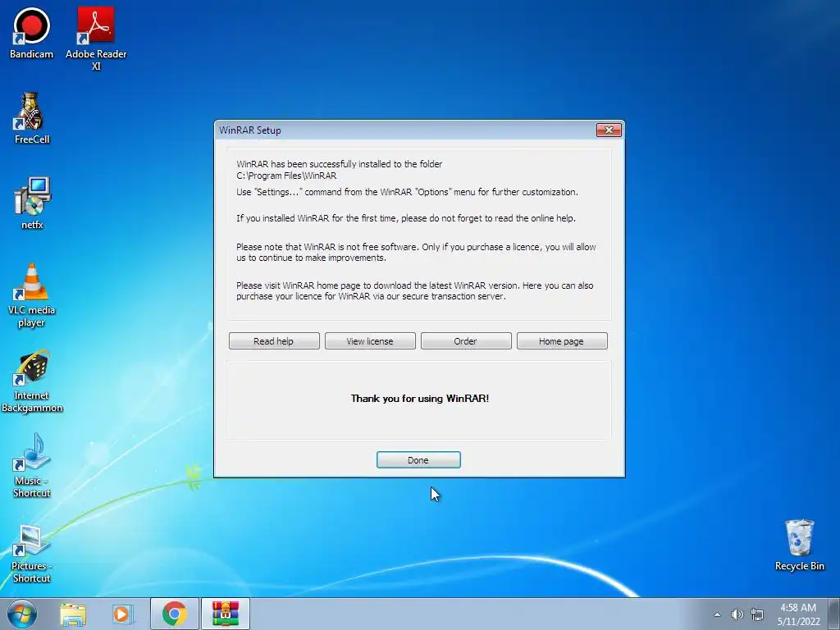Open the WinRAR Home page button
840x630 pixels.
[x=561, y=341]
